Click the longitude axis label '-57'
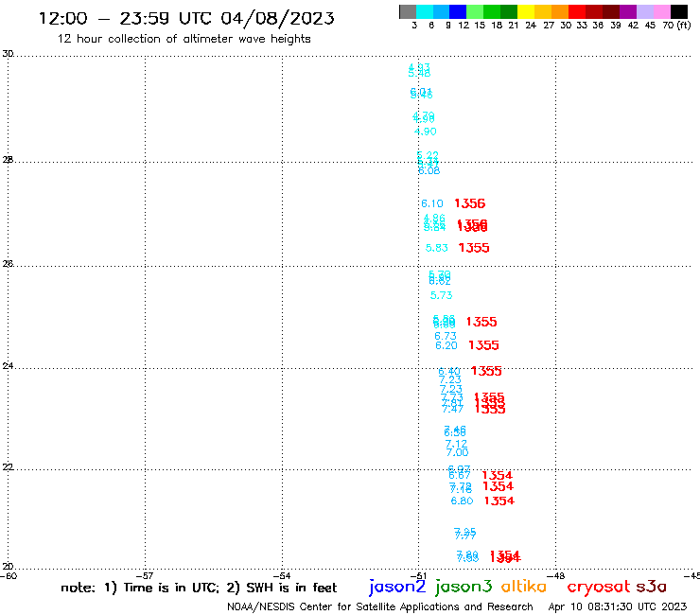 (145, 576)
